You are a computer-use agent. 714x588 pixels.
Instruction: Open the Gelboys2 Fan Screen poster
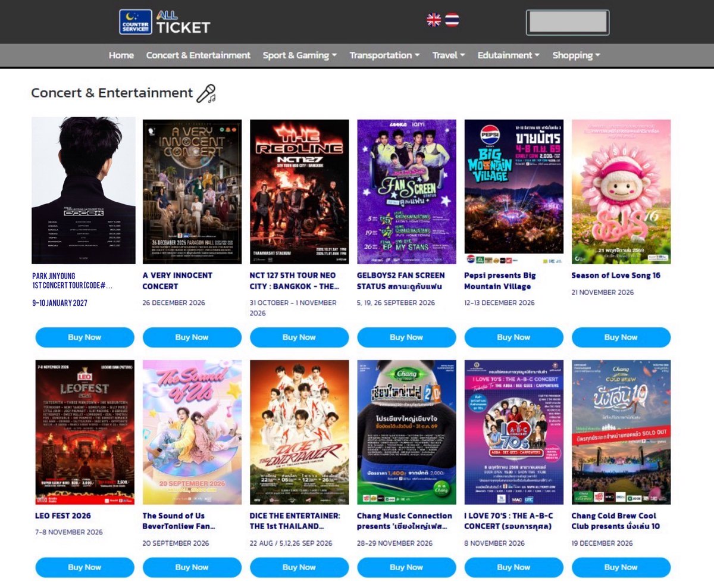click(406, 192)
